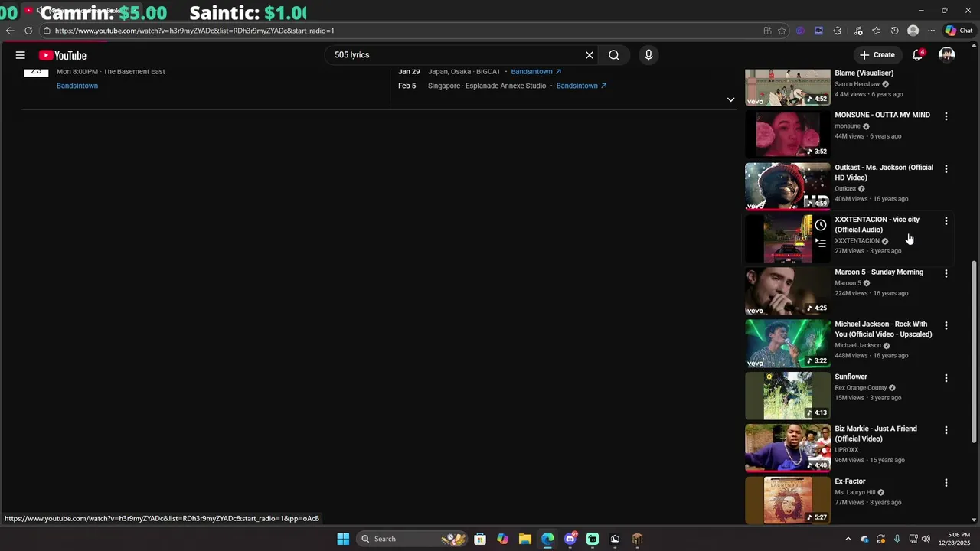The width and height of the screenshot is (980, 551).
Task: Click the browser back arrow
Action: pos(9,31)
